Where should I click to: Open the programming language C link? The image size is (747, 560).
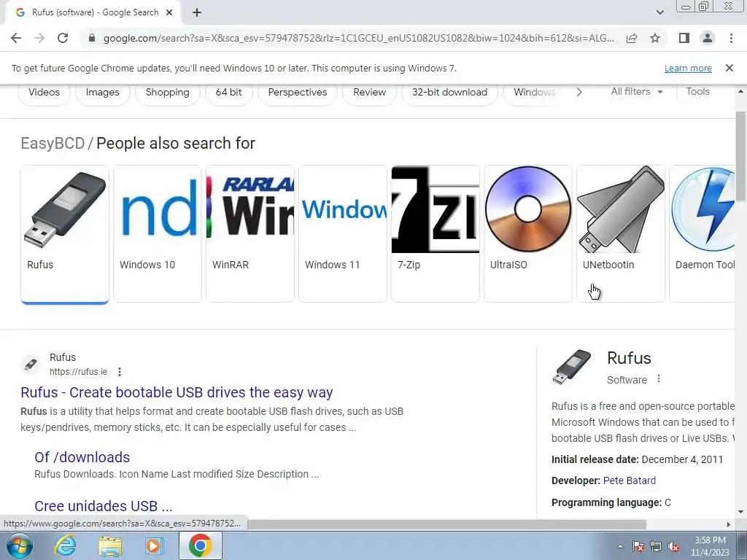(x=667, y=502)
